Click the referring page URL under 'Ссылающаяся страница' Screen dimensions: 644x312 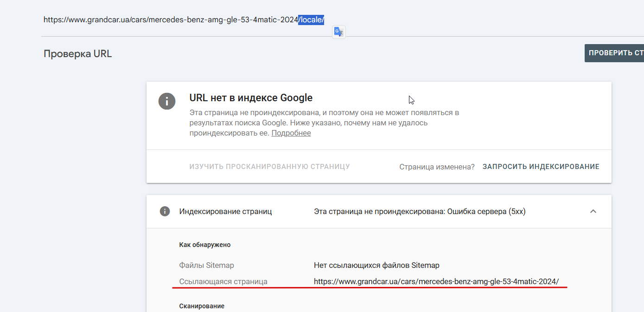coord(436,281)
